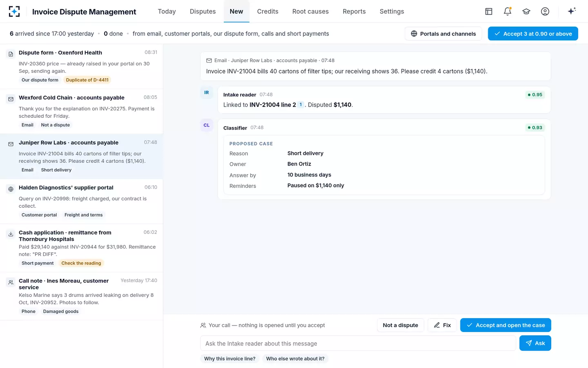Click the owner value 'Ben Ortiz'
Viewport: 588px width, 368px height.
coord(299,164)
